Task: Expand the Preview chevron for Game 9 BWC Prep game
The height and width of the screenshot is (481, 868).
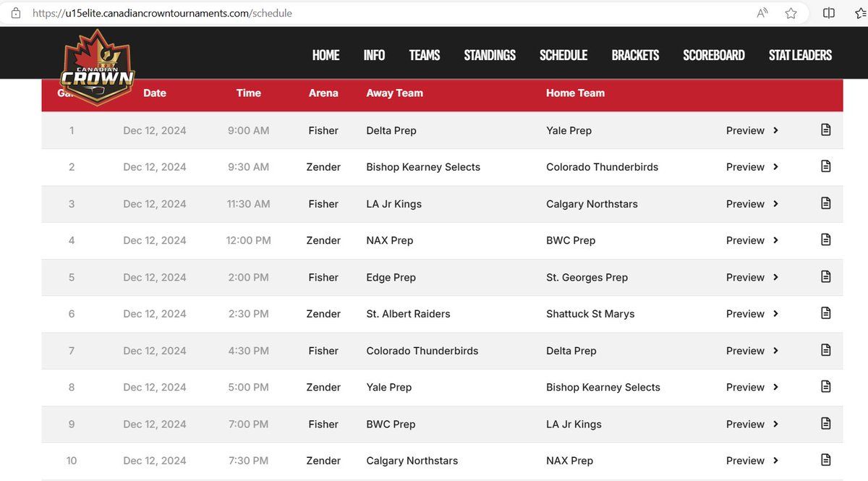Action: 776,424
